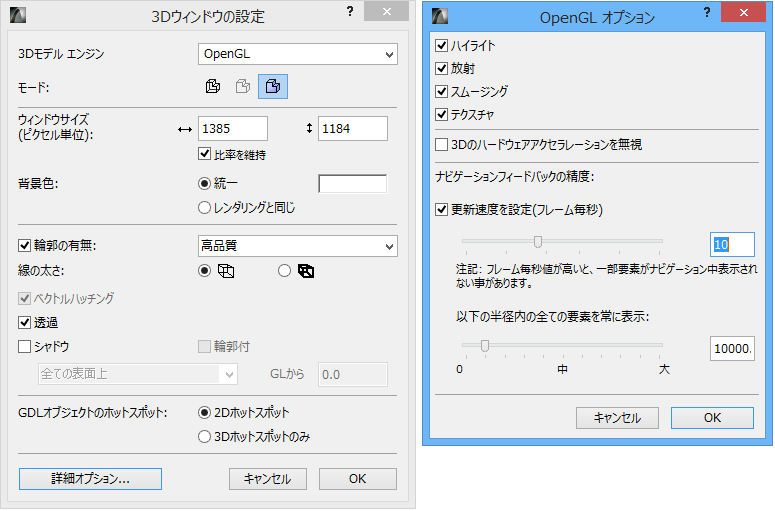The height and width of the screenshot is (511, 775).
Task: Toggle 輪郭の有無 checkbox
Action: (24, 245)
